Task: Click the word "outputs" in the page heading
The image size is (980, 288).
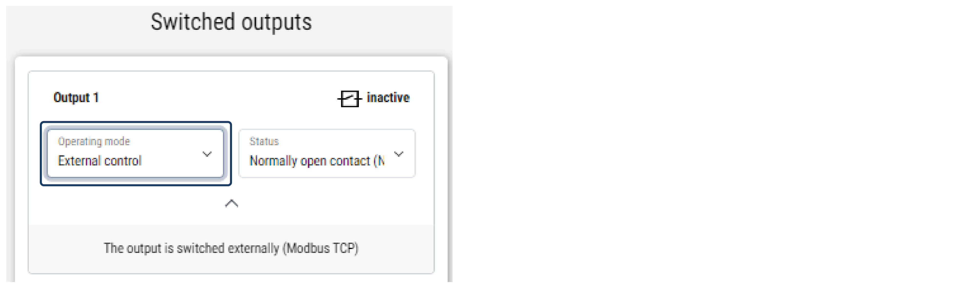Action: pos(277,22)
